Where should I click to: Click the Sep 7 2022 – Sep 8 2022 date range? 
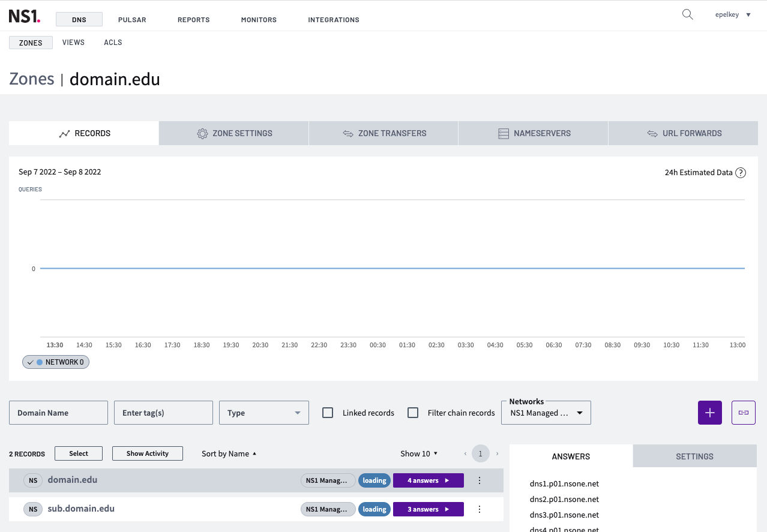pos(60,172)
